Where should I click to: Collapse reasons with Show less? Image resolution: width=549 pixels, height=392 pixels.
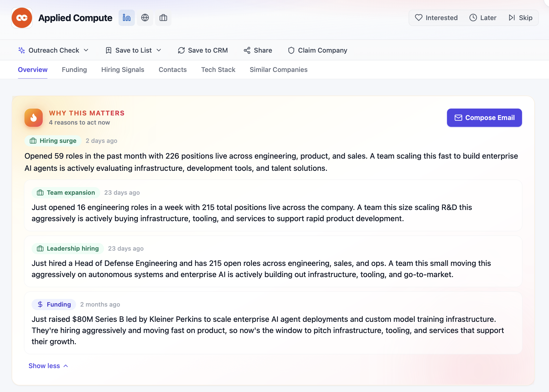(x=48, y=366)
